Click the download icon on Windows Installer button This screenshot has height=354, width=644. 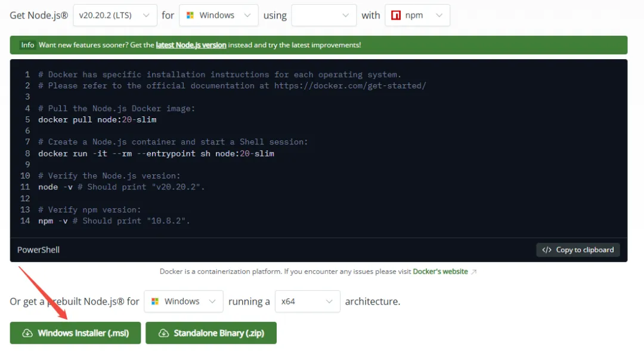coord(27,333)
